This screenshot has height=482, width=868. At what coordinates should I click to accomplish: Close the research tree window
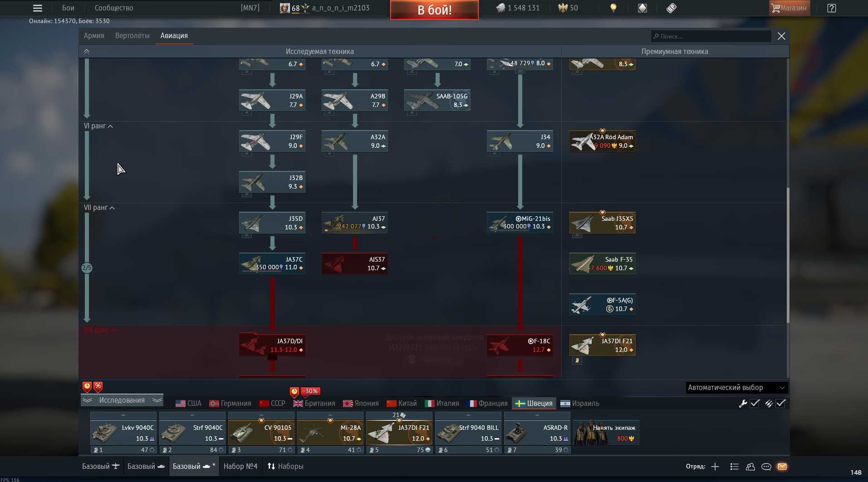pos(781,36)
